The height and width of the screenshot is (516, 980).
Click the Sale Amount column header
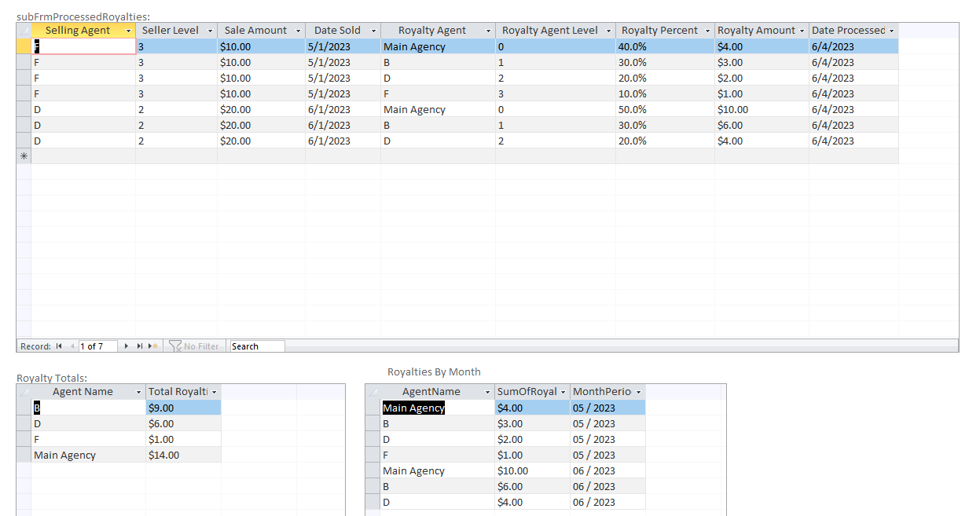[255, 31]
